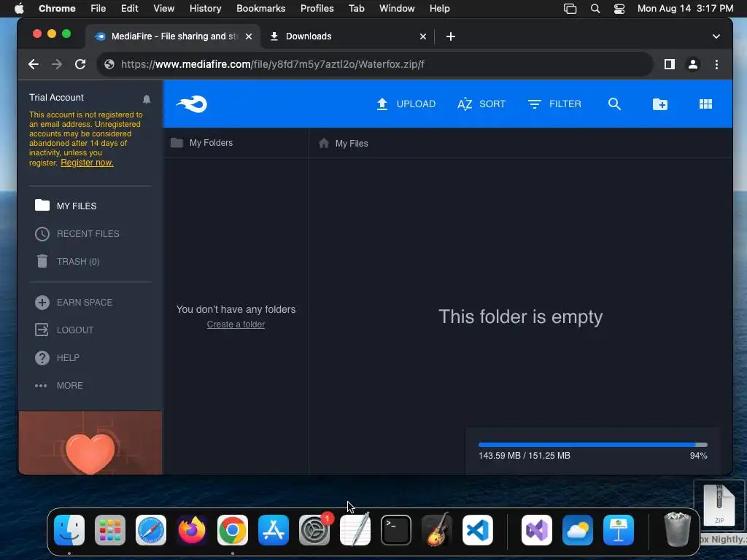Image resolution: width=747 pixels, height=560 pixels.
Task: Click the new folder icon
Action: point(659,104)
